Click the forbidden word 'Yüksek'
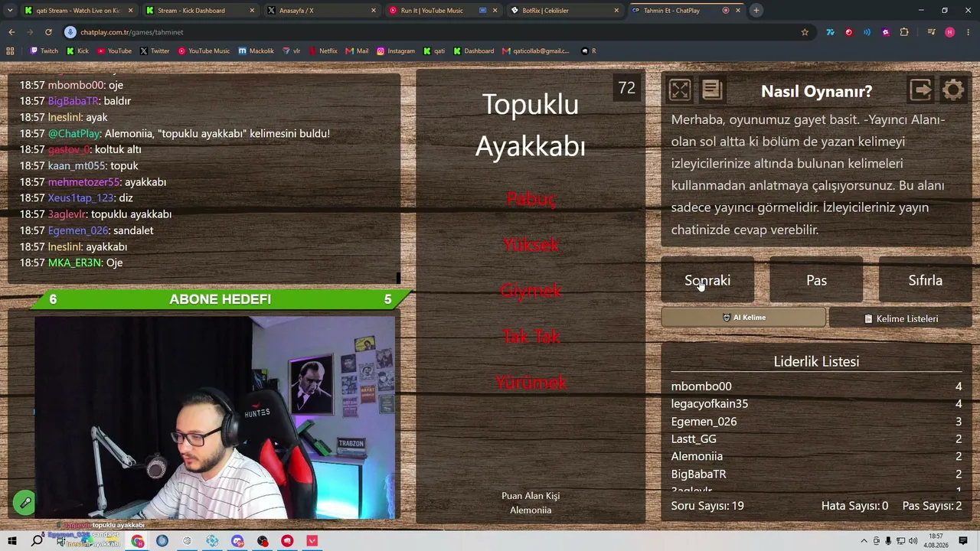This screenshot has width=980, height=551. tap(531, 245)
